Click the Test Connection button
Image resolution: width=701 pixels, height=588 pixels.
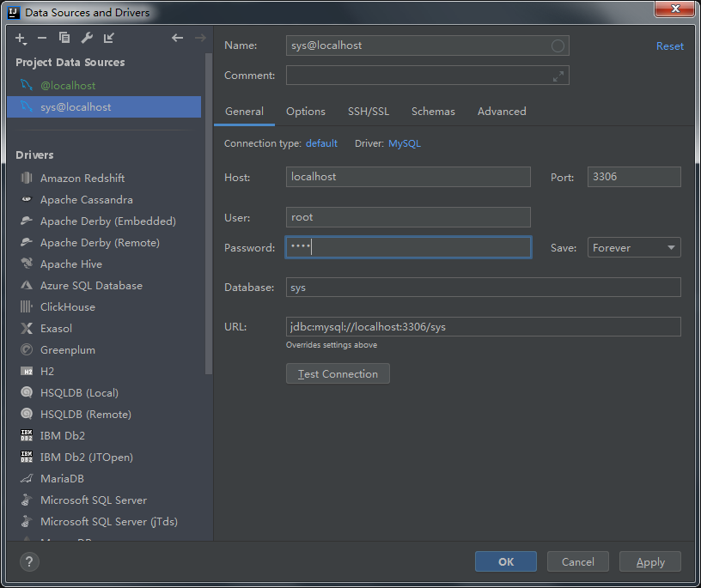click(338, 373)
